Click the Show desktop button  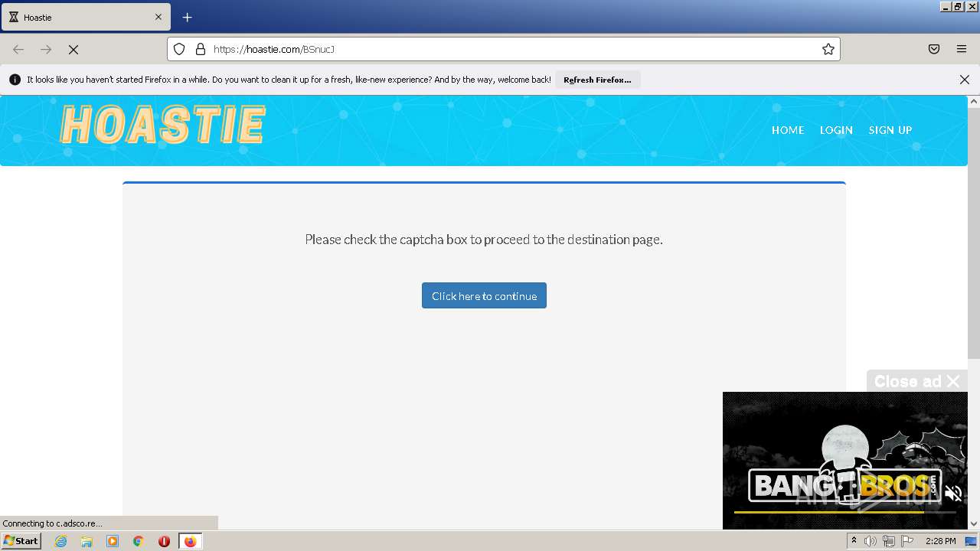click(972, 541)
